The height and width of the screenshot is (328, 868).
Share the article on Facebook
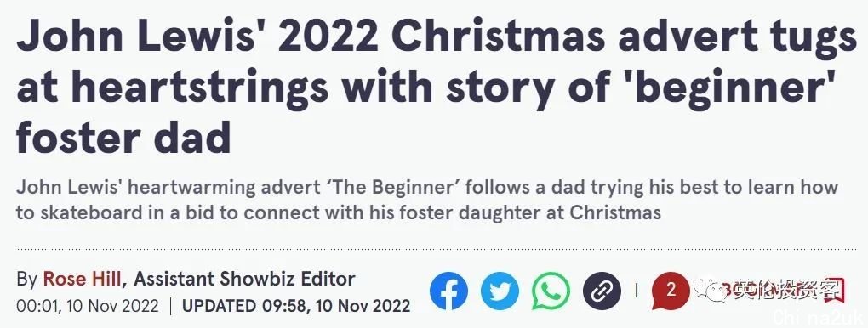(x=448, y=291)
